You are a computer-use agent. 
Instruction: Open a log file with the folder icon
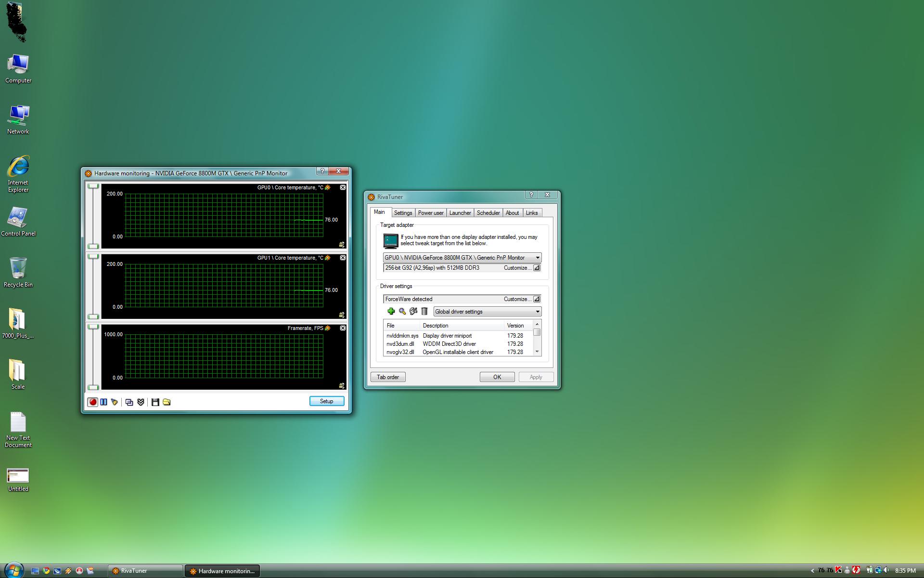(x=167, y=402)
